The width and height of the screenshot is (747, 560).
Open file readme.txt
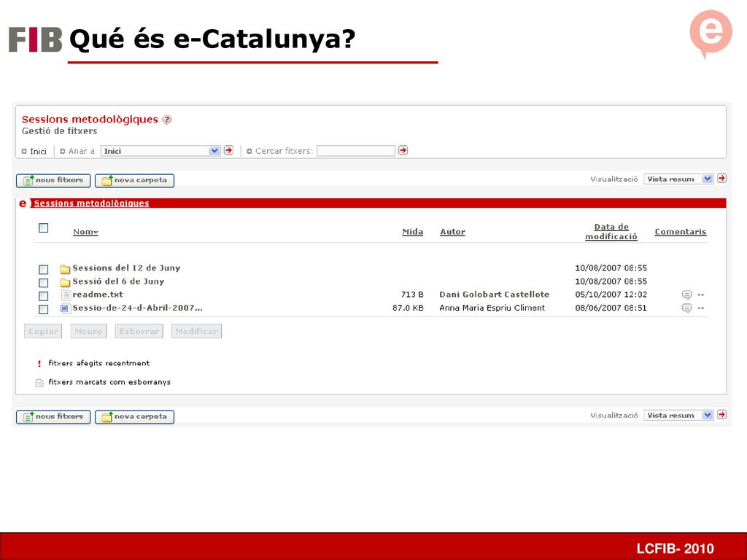tap(98, 295)
